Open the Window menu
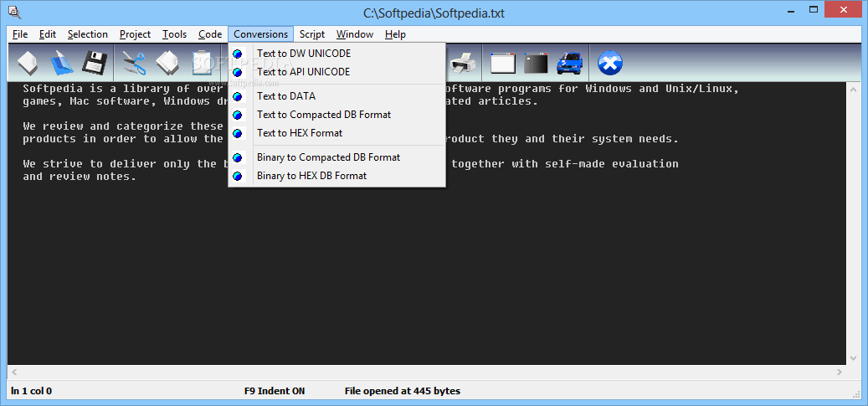Screen dimensions: 868x406 (x=355, y=34)
